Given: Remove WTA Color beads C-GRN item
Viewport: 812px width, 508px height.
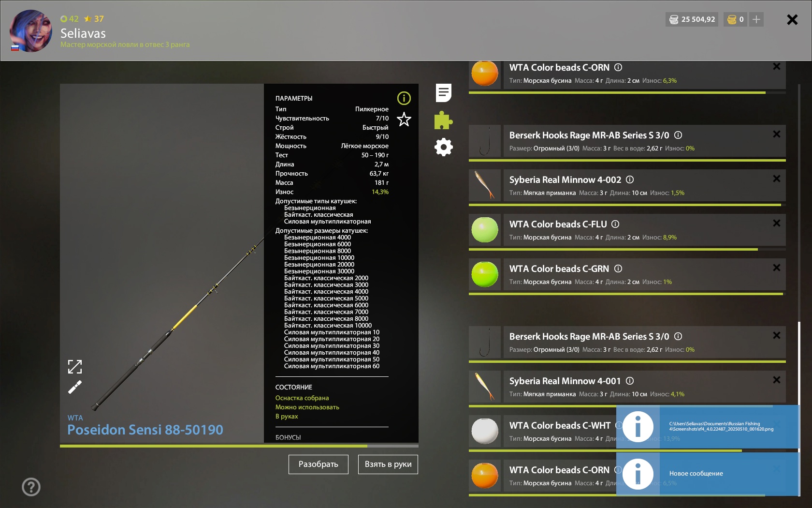Looking at the screenshot, I should tap(776, 268).
